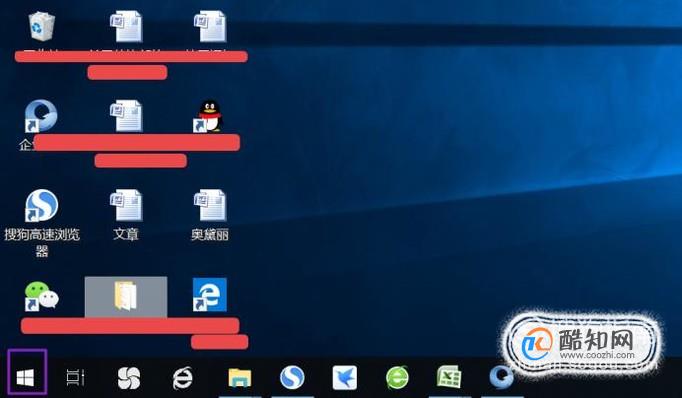Select the QQ penguin desktop shortcut

[x=208, y=116]
